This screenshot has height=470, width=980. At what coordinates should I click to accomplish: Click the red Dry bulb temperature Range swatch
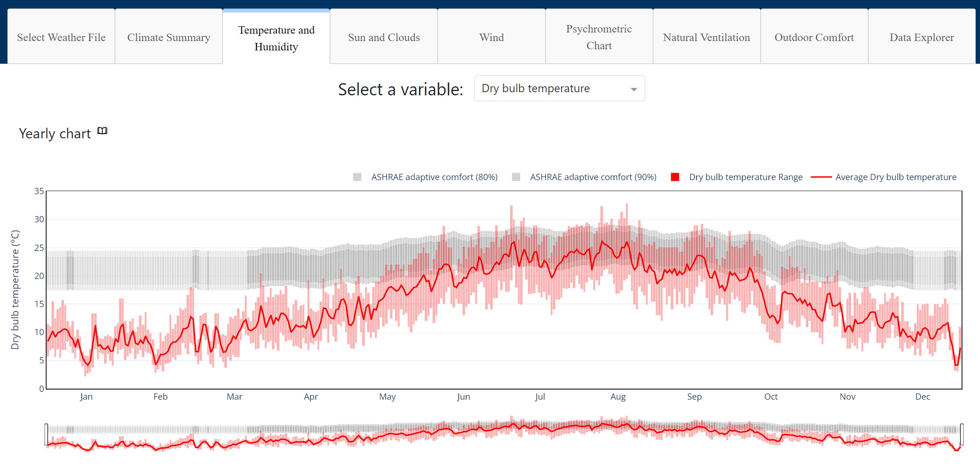(x=675, y=177)
